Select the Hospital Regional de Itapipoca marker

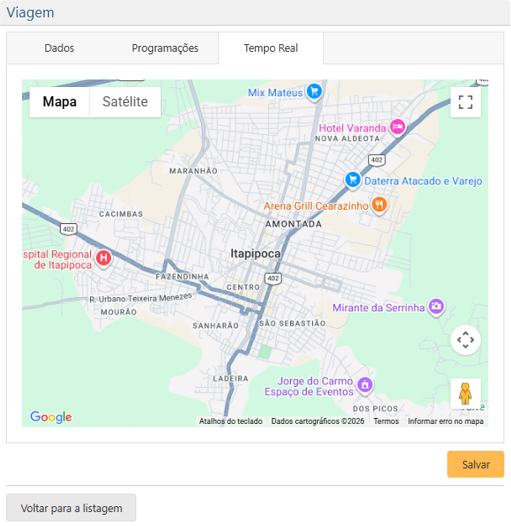pos(104,258)
